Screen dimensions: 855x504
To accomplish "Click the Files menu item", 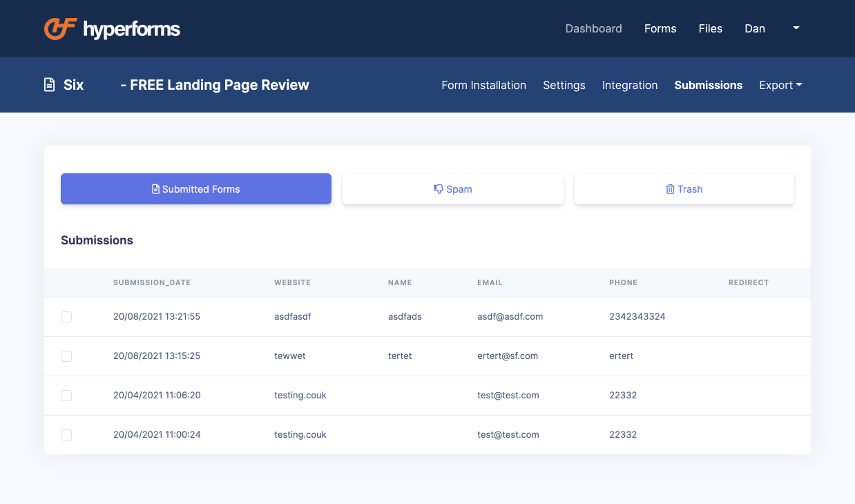I will 710,28.
